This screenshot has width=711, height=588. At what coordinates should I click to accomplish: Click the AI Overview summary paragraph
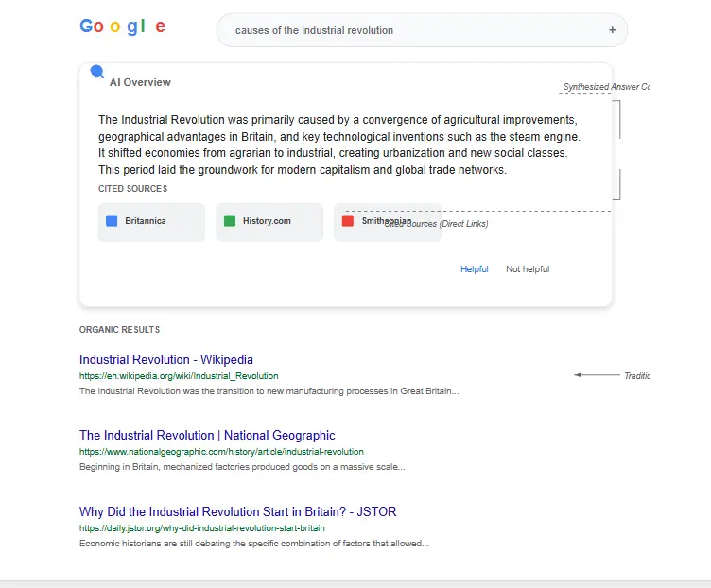pyautogui.click(x=339, y=145)
